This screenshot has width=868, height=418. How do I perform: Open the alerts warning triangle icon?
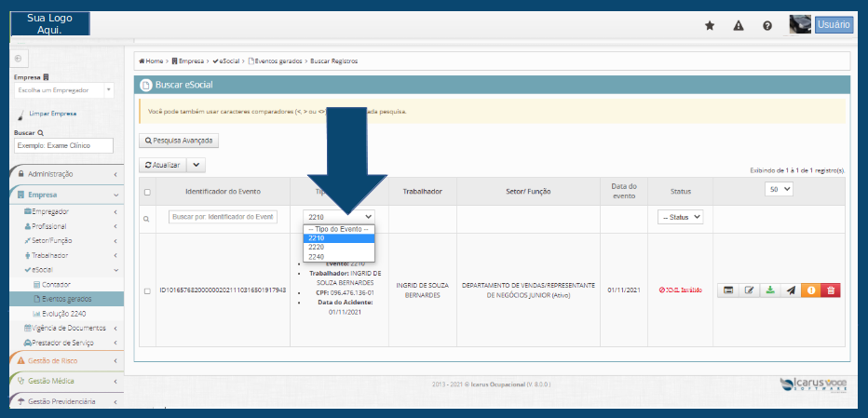[739, 25]
